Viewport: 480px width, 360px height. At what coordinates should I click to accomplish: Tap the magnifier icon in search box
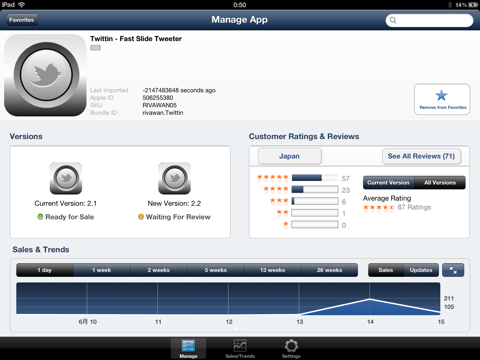(393, 20)
